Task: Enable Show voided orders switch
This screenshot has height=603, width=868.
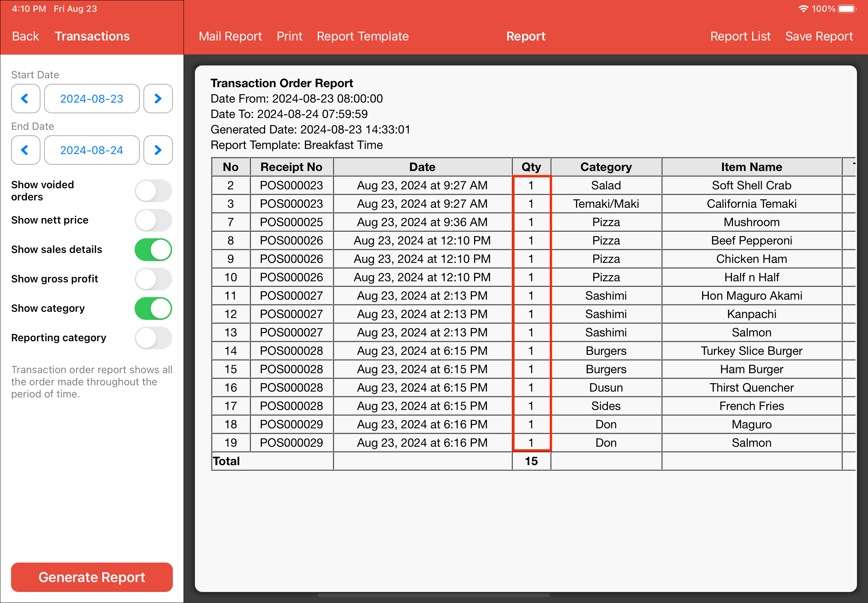Action: (153, 191)
